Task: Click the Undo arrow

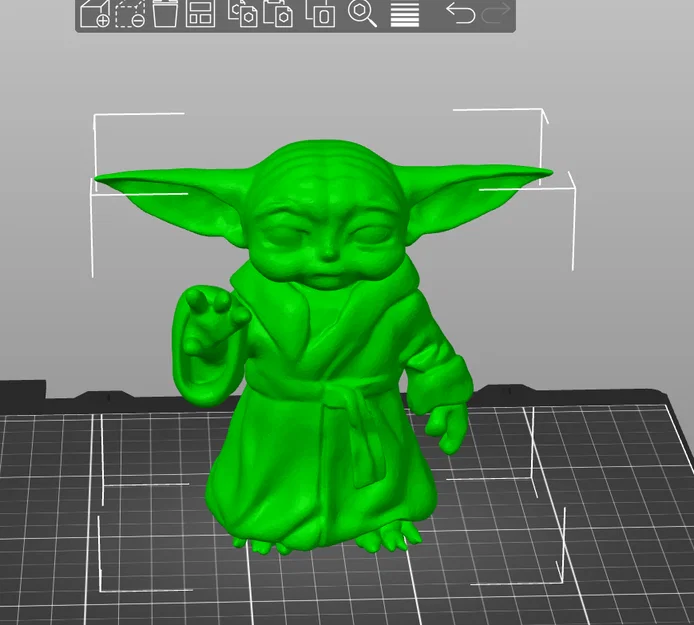Action: pyautogui.click(x=460, y=12)
